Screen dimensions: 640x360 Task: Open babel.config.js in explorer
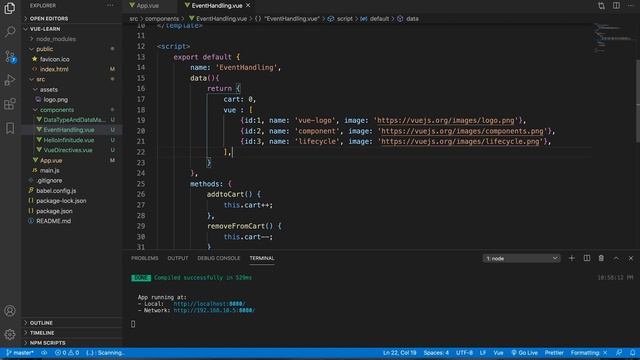tap(56, 191)
